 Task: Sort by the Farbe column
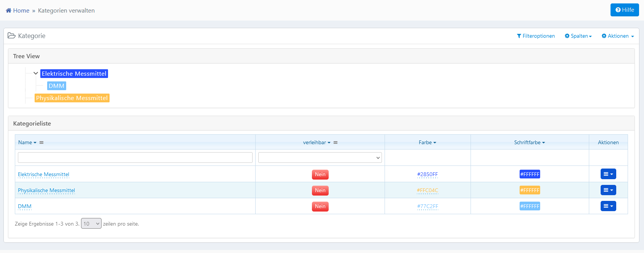pos(427,143)
